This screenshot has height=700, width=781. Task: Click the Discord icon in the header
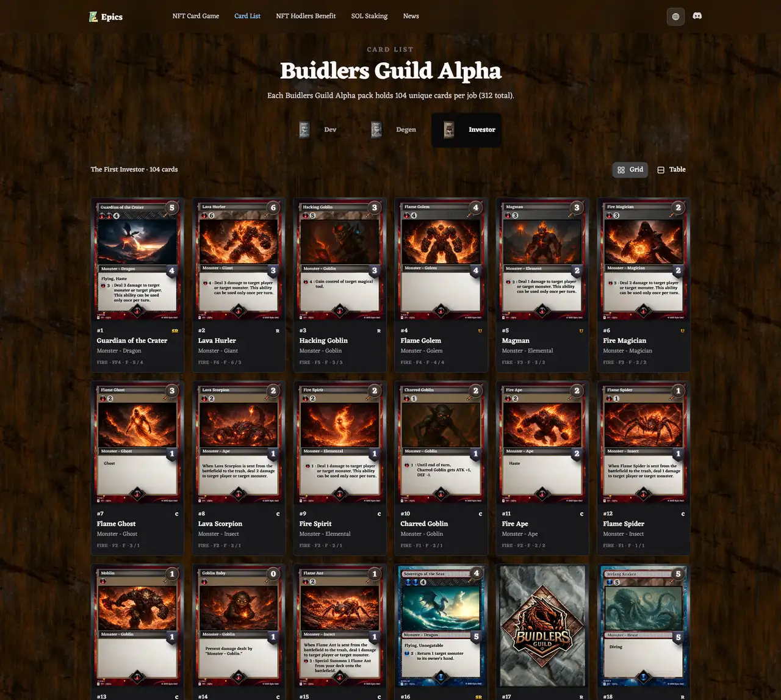697,16
